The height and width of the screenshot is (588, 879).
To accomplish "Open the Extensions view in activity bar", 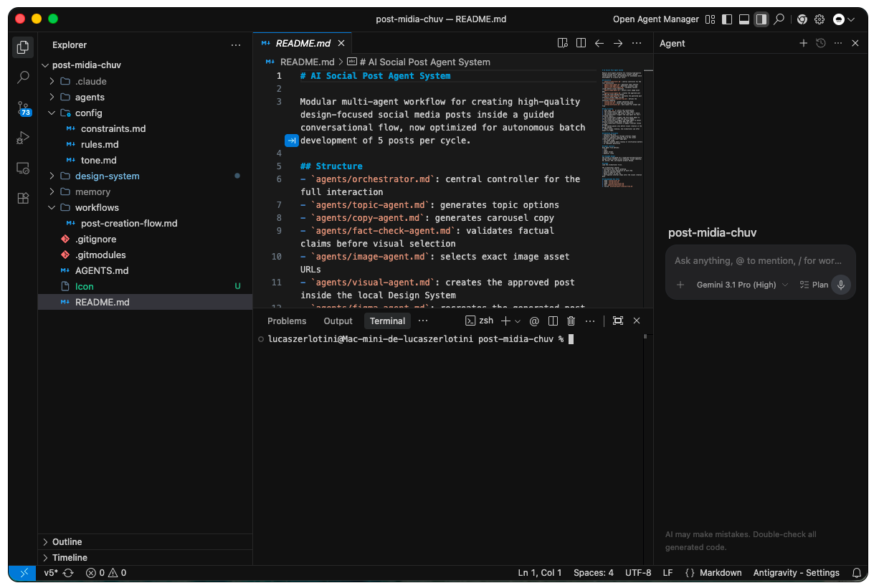I will pyautogui.click(x=23, y=199).
